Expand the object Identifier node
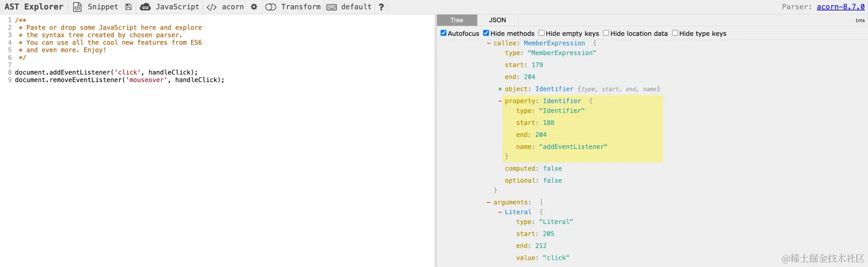The height and width of the screenshot is (267, 868). click(x=500, y=89)
